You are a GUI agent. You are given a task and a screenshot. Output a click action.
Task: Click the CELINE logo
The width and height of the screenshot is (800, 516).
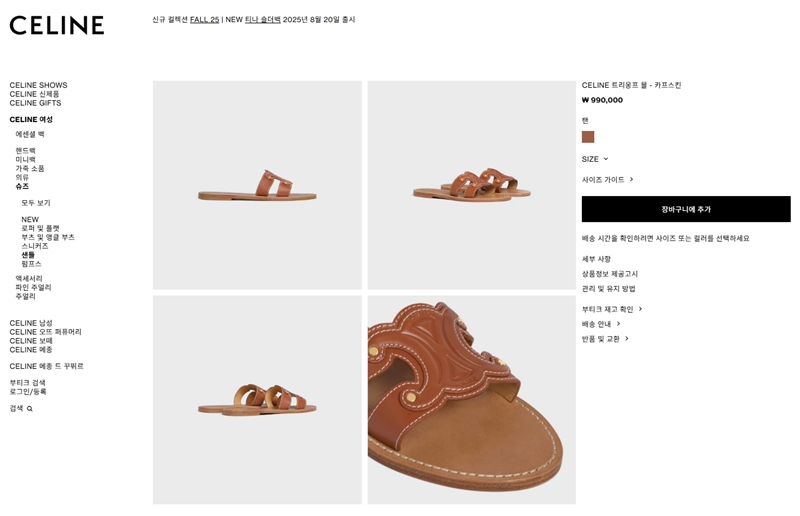coord(57,25)
